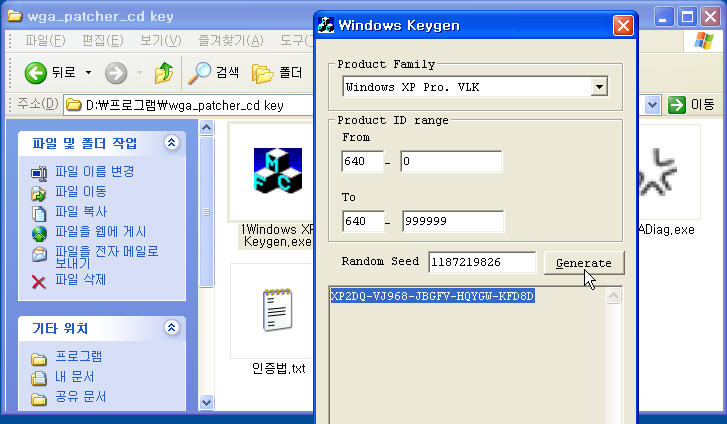This screenshot has height=424, width=727.
Task: Click the task pane scroll-up arrow
Action: click(206, 127)
